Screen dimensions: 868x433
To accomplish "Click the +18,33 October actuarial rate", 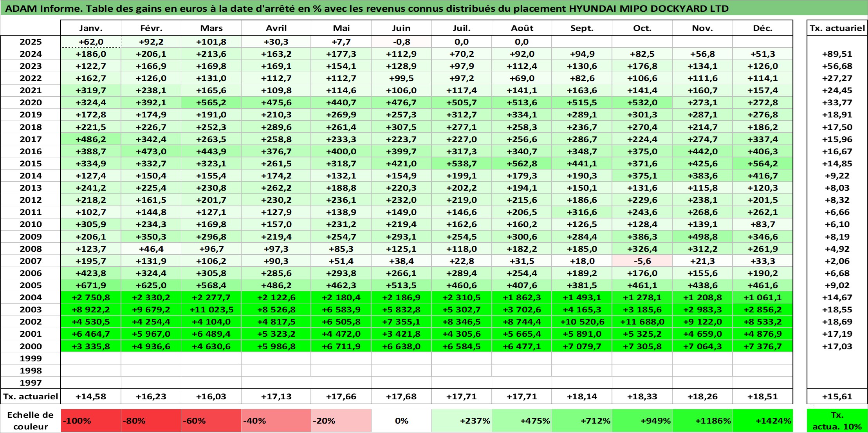I will pyautogui.click(x=642, y=396).
